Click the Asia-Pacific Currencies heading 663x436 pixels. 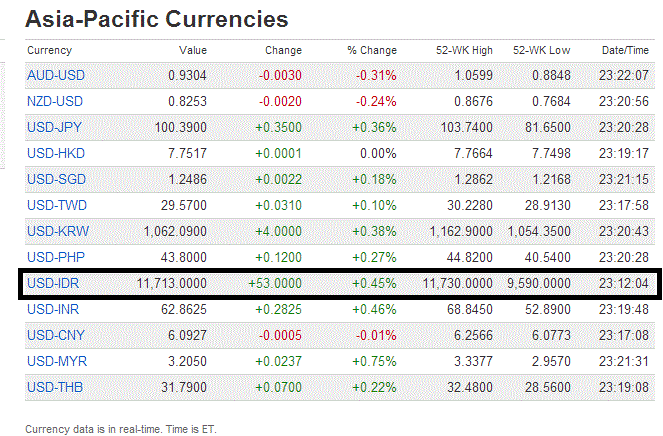point(155,19)
